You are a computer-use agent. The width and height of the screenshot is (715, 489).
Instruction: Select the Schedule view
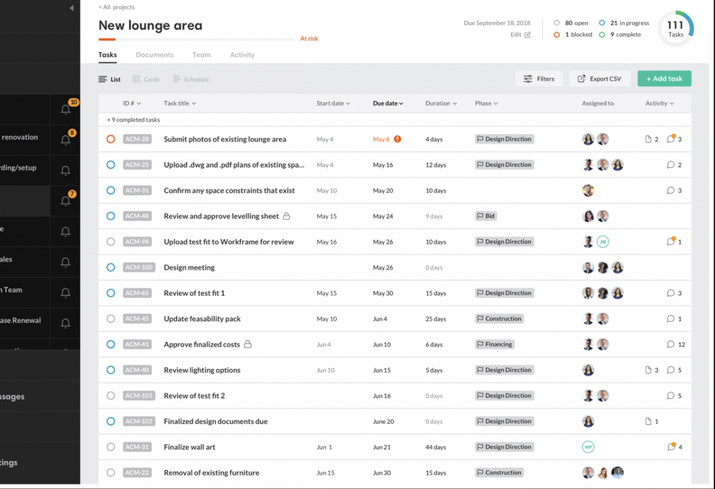tap(191, 79)
